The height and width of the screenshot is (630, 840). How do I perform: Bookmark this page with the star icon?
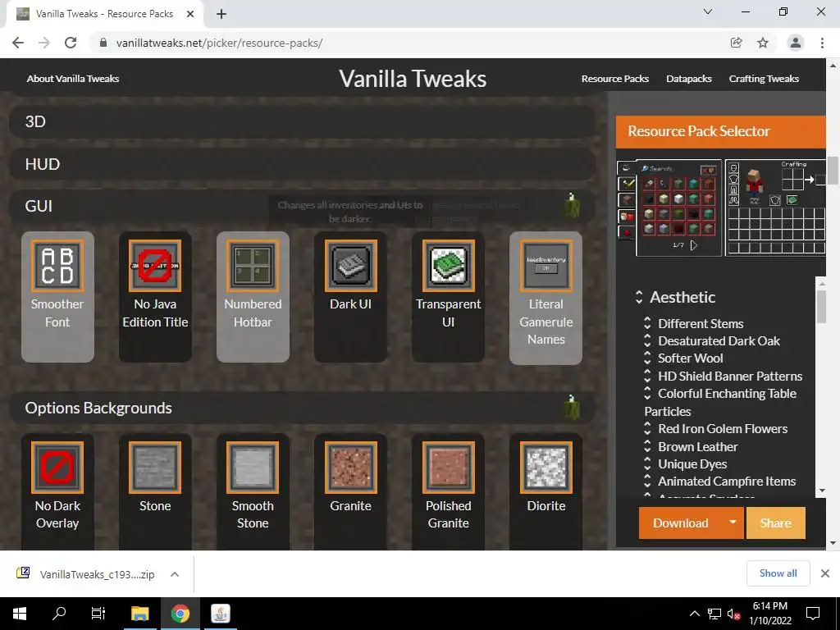(763, 43)
